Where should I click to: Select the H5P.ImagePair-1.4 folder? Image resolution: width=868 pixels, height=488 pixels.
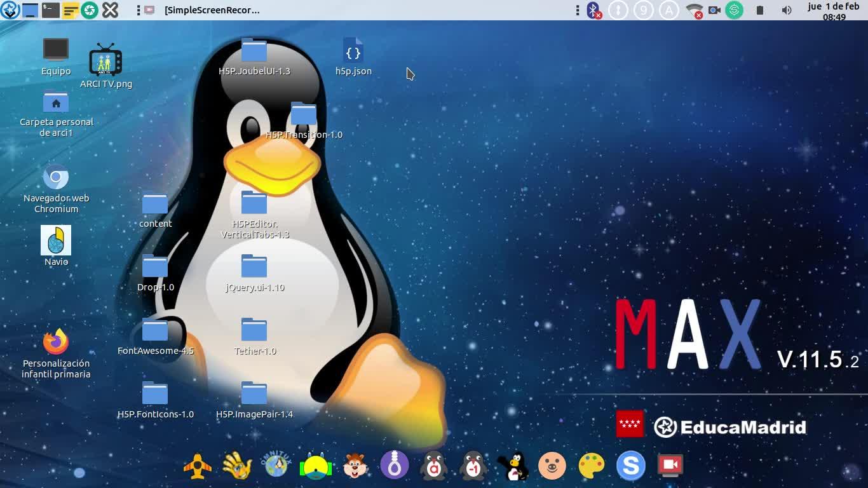tap(254, 400)
